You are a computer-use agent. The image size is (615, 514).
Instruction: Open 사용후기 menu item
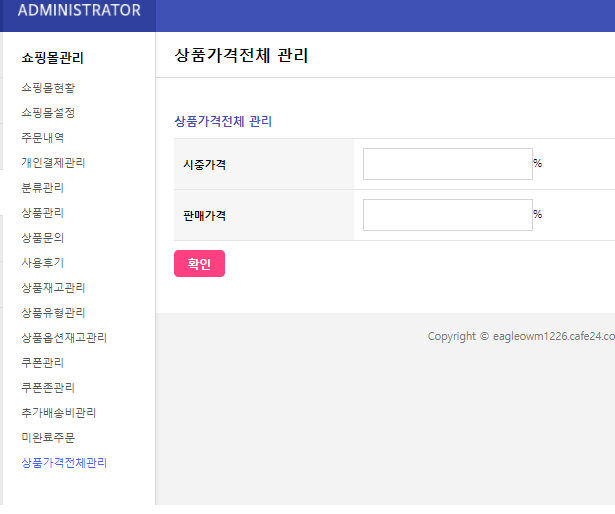click(x=43, y=263)
